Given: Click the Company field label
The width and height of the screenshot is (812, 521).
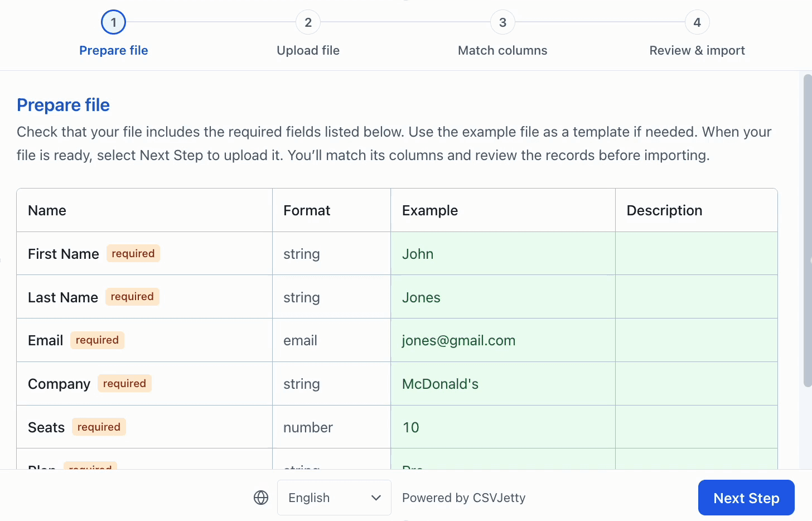Looking at the screenshot, I should (x=59, y=384).
